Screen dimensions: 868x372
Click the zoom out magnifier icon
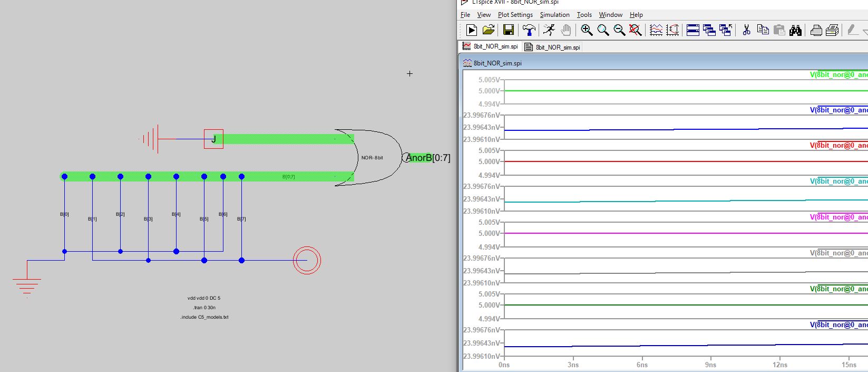[x=619, y=30]
